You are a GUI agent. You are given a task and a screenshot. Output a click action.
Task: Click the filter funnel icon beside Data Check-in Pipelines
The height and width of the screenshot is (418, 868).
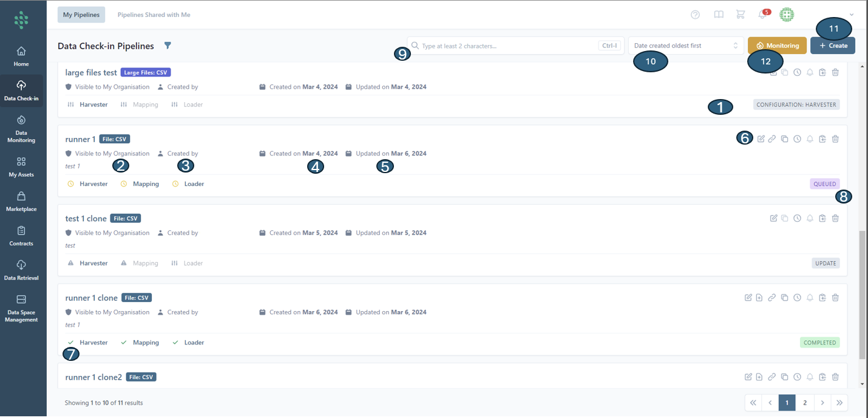[x=168, y=46]
